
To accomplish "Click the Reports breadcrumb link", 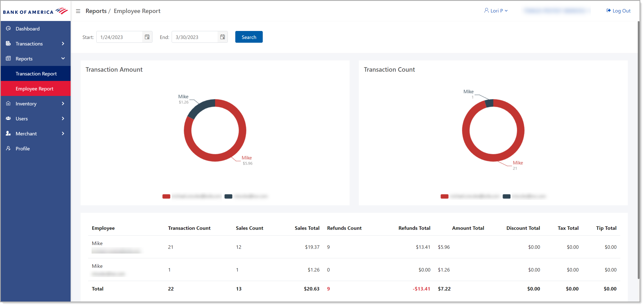I will 96,11.
